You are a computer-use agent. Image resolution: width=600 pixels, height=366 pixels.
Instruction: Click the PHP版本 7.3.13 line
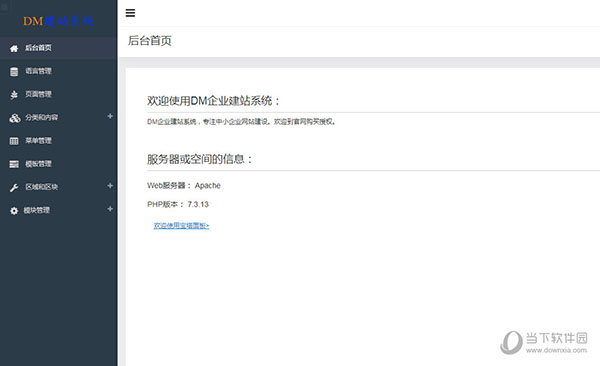coord(178,204)
